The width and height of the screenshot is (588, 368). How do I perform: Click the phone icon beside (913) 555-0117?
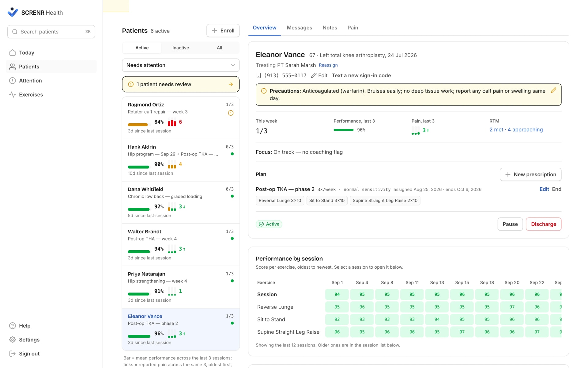coord(258,75)
